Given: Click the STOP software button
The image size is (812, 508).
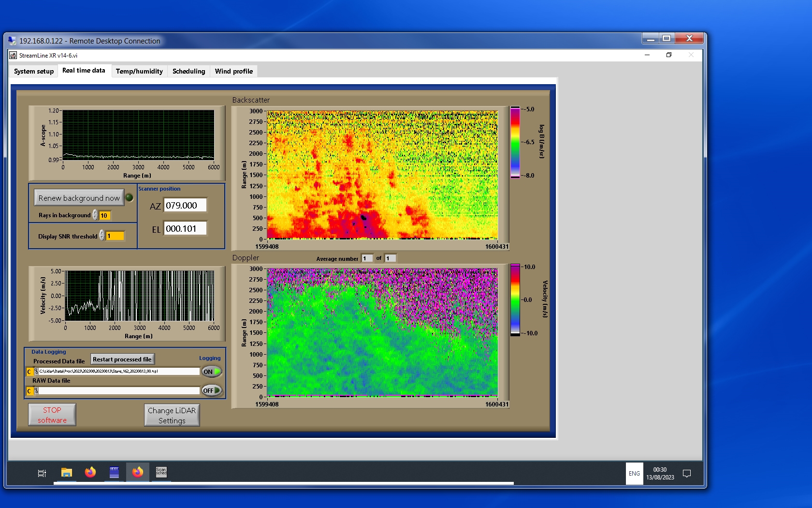Looking at the screenshot, I should pyautogui.click(x=52, y=415).
